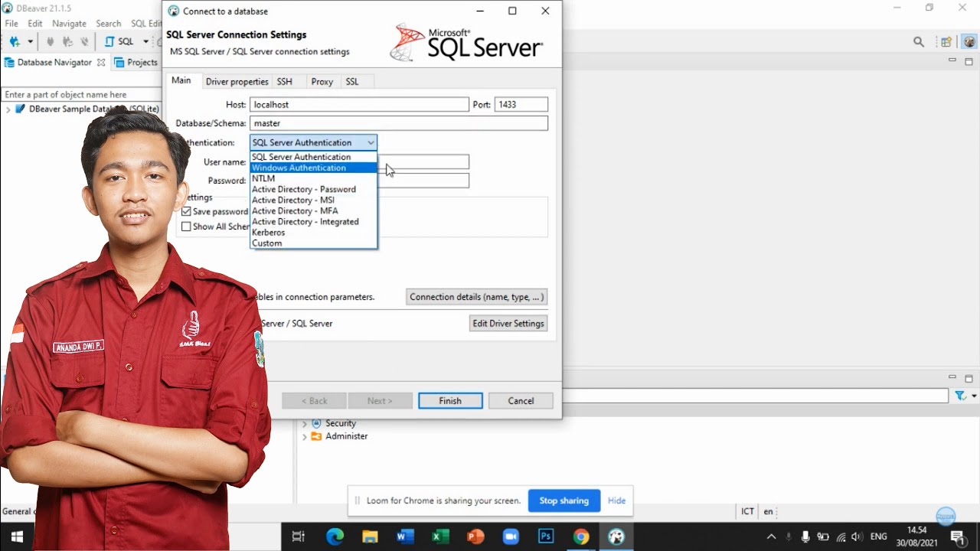This screenshot has width=980, height=551.
Task: Open File Explorer from taskbar
Action: [x=370, y=536]
